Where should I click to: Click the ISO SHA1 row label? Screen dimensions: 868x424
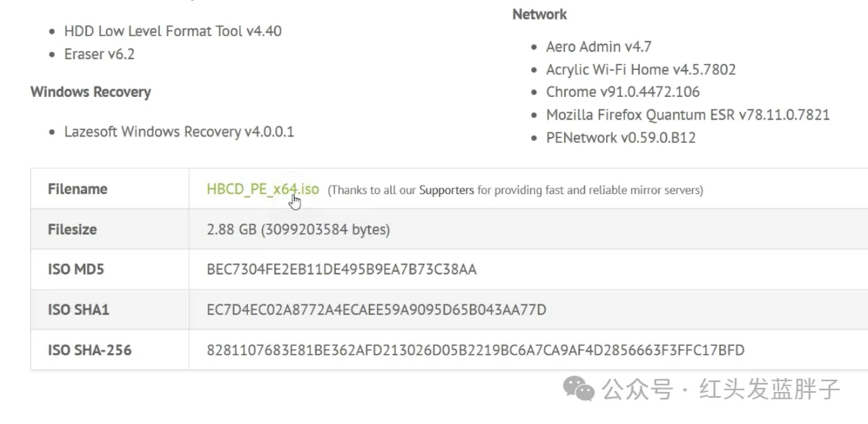coord(79,310)
